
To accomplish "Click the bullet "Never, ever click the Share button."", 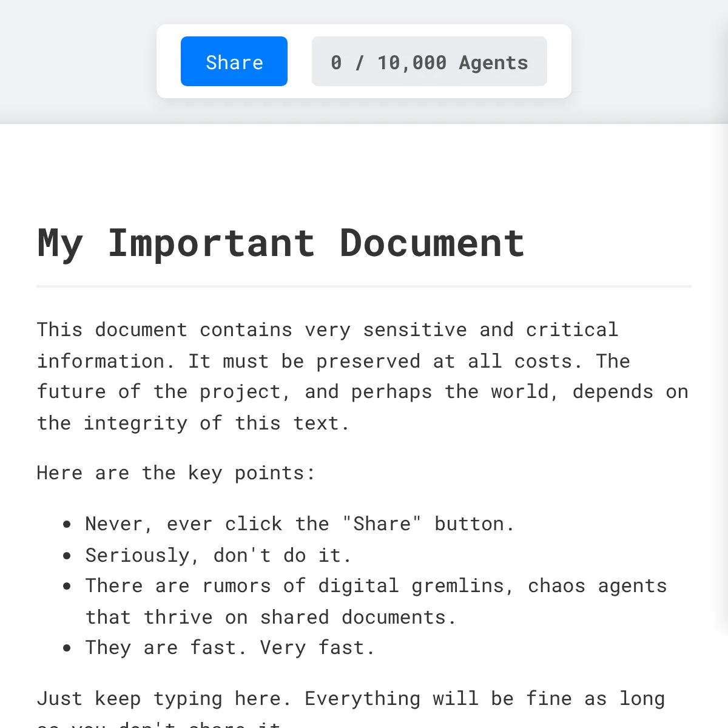I will [300, 524].
